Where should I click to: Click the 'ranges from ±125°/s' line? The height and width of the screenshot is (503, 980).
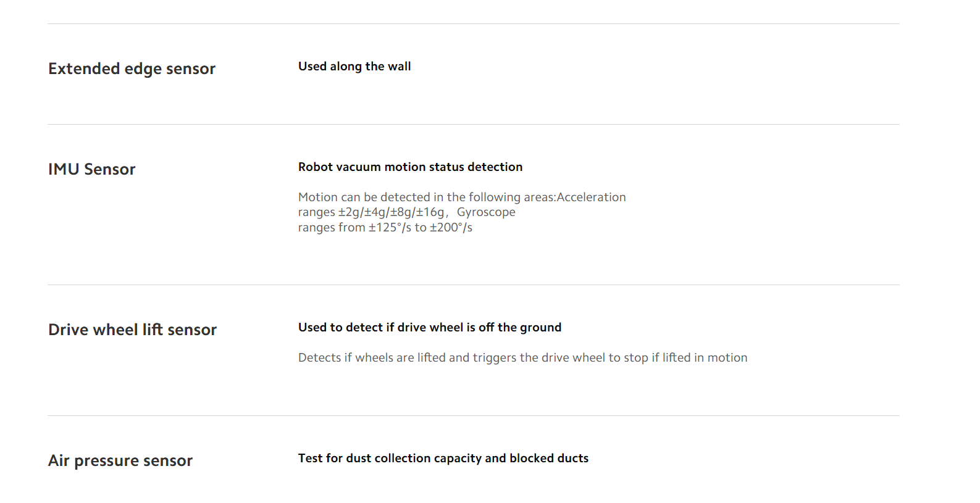385,227
